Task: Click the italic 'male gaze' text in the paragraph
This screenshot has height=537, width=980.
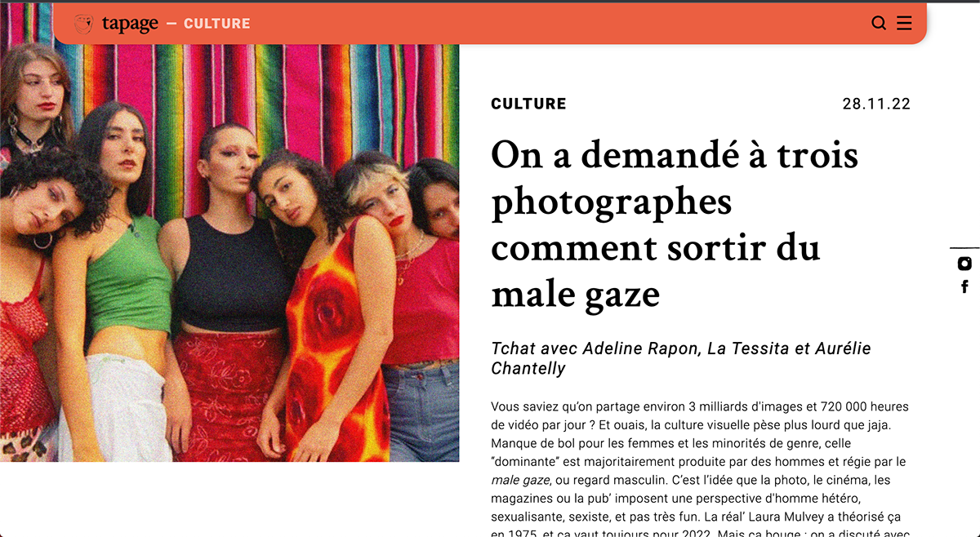Action: (x=519, y=479)
